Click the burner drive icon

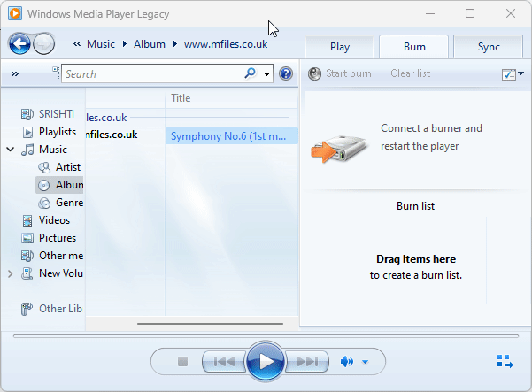(x=338, y=149)
